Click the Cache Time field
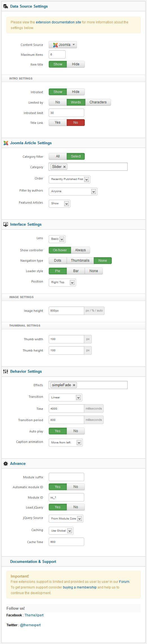The height and width of the screenshot is (644, 147). coord(66,542)
